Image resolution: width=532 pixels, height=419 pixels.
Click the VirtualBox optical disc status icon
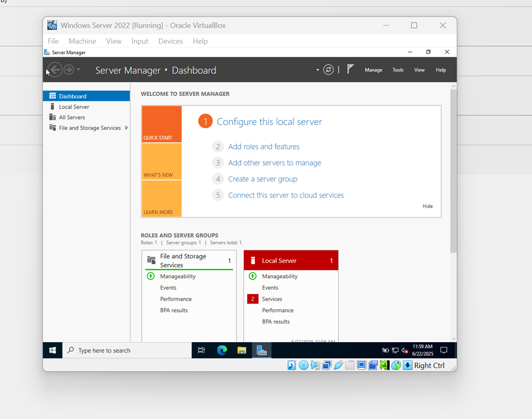(x=303, y=366)
